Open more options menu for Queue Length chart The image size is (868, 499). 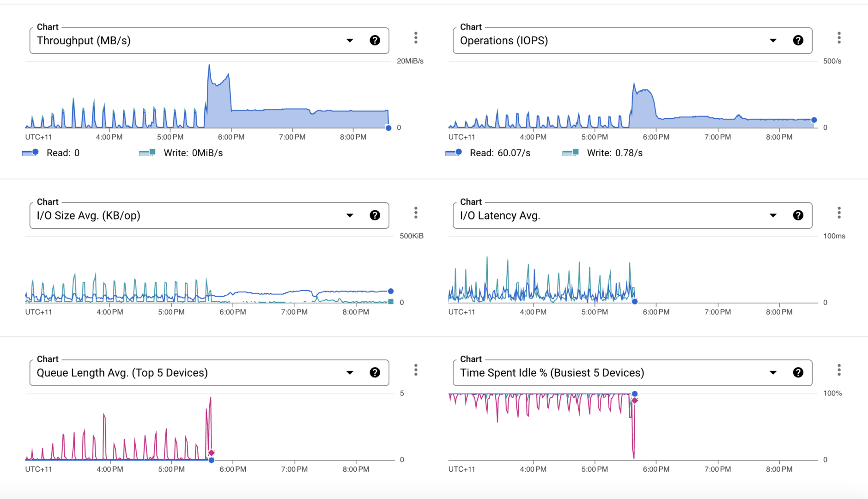pos(416,370)
